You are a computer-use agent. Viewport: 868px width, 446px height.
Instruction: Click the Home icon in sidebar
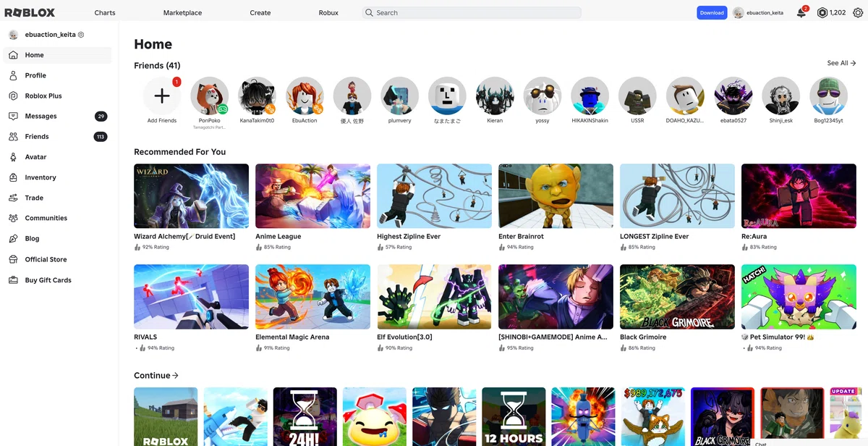[x=13, y=55]
